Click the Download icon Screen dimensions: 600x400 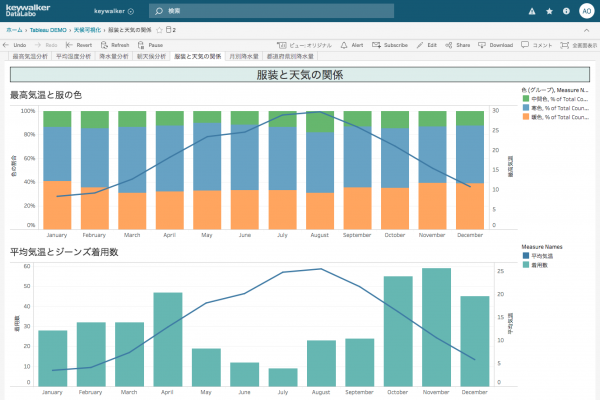482,45
